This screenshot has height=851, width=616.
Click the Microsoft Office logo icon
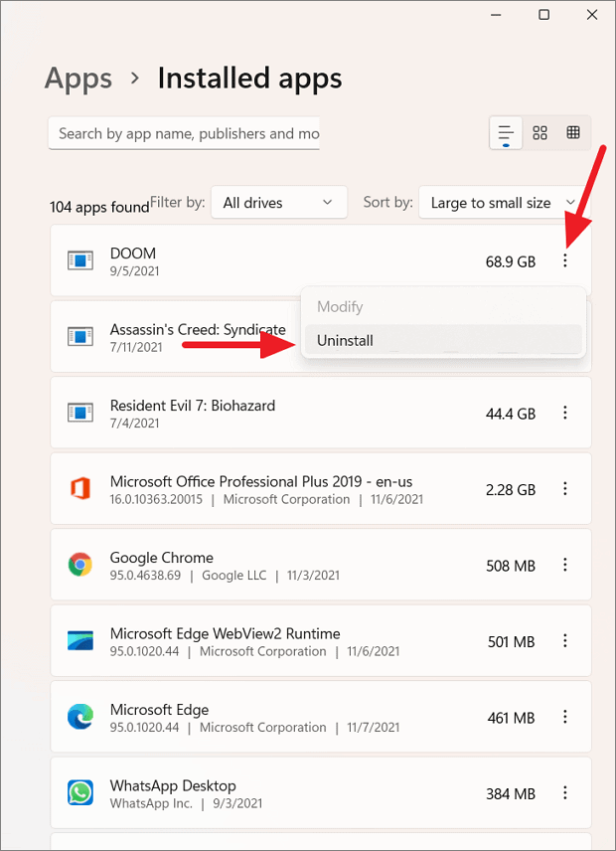tap(80, 488)
